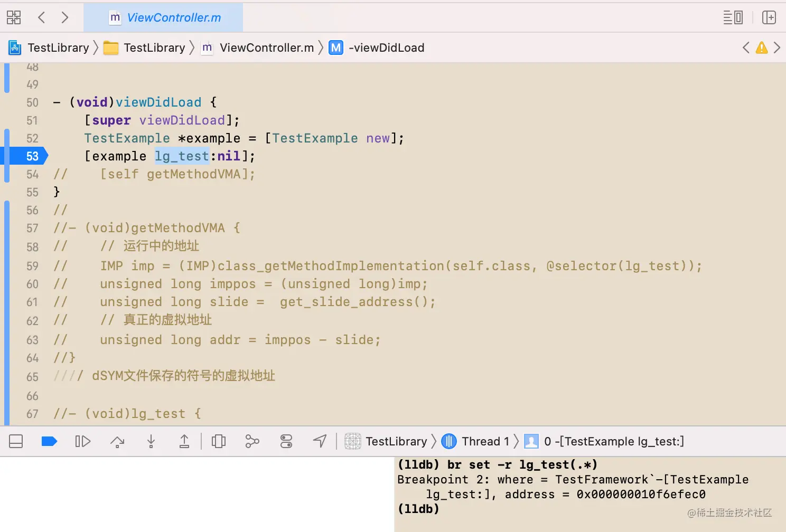Image resolution: width=786 pixels, height=532 pixels.
Task: Open the editor options lines menu
Action: click(x=733, y=17)
